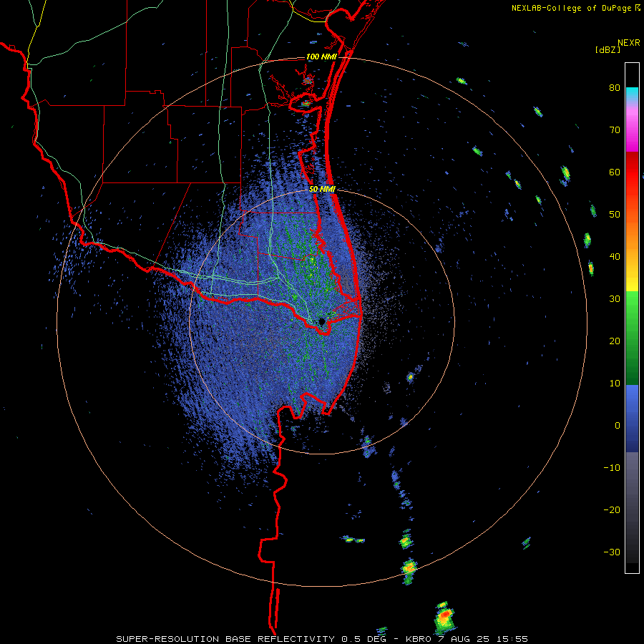Click the dBZ unit label above the color scale

608,50
